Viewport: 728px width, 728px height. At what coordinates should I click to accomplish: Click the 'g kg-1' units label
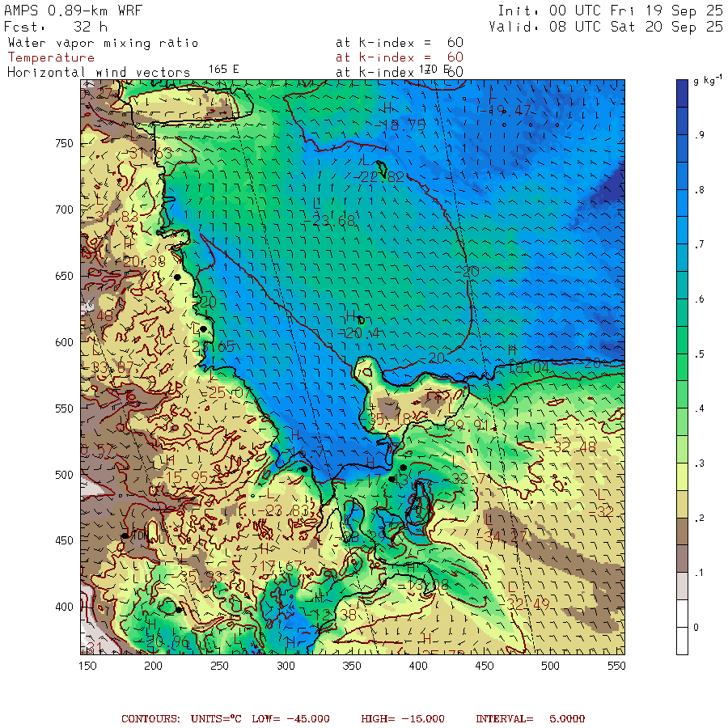click(708, 80)
